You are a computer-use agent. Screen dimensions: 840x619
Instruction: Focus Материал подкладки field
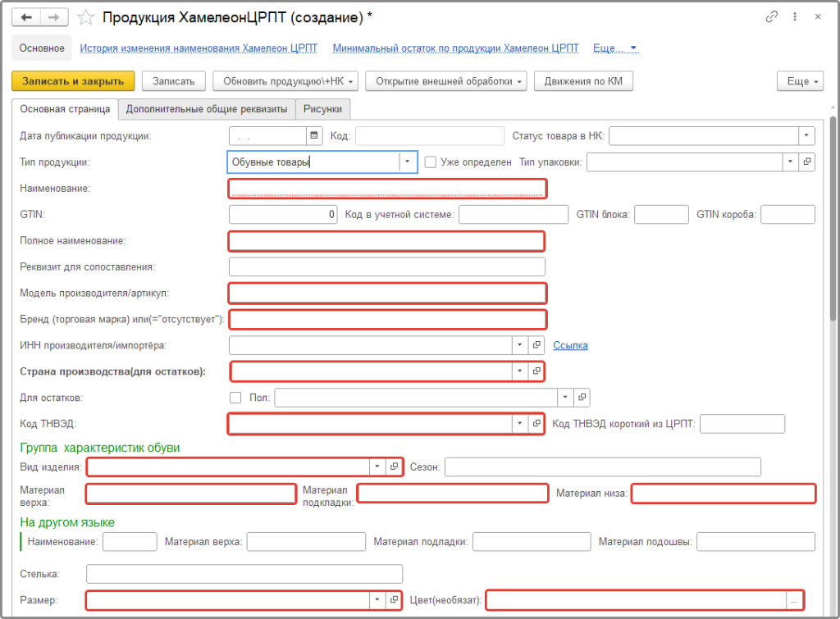point(453,494)
